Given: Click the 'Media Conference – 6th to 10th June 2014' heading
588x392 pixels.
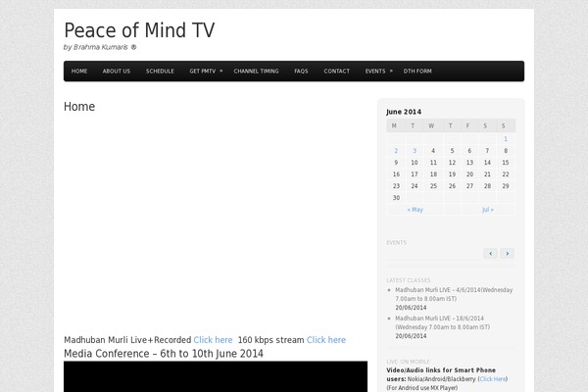Looking at the screenshot, I should [164, 354].
